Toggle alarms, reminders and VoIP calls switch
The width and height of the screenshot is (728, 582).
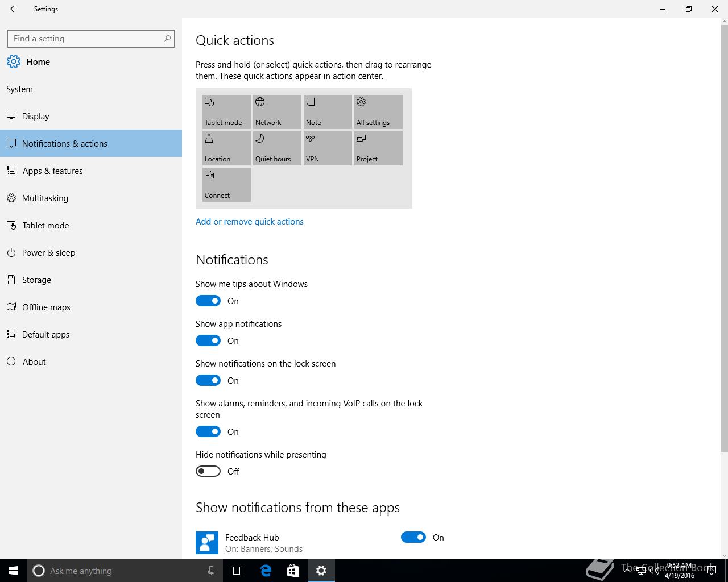208,431
